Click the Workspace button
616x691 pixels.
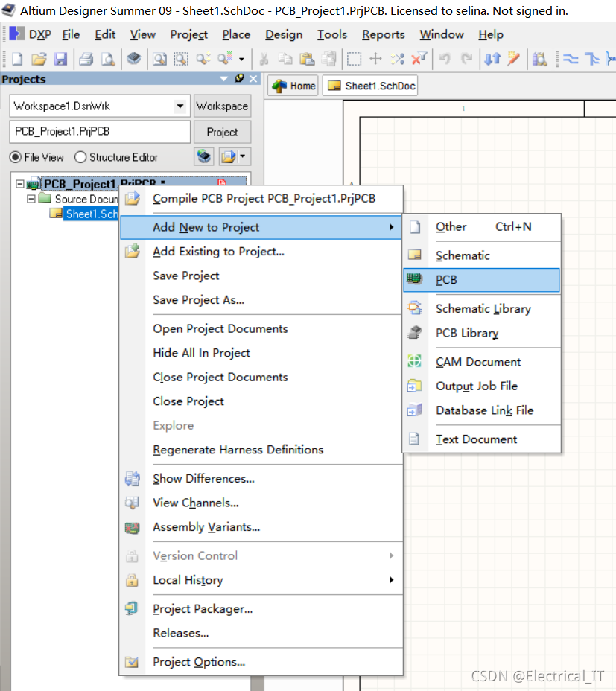tap(222, 106)
